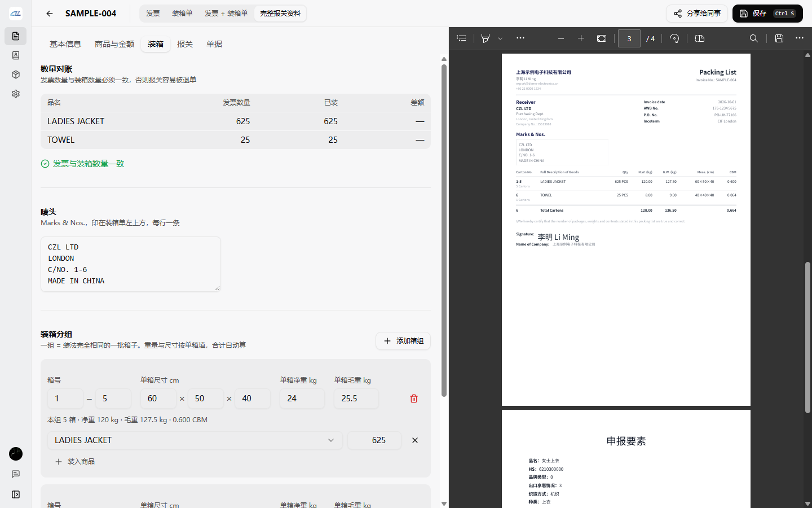The height and width of the screenshot is (508, 812).
Task: Delete carton group 1–5 with trash icon
Action: click(414, 398)
